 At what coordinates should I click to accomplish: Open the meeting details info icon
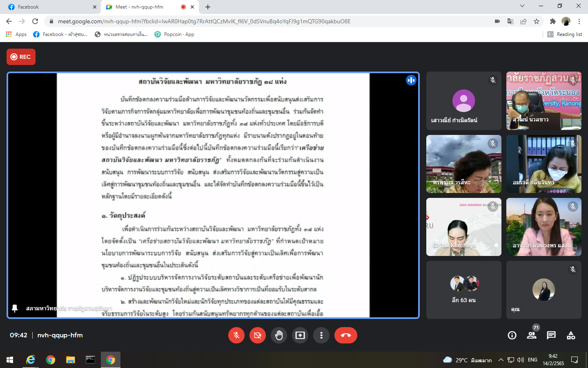coord(512,335)
